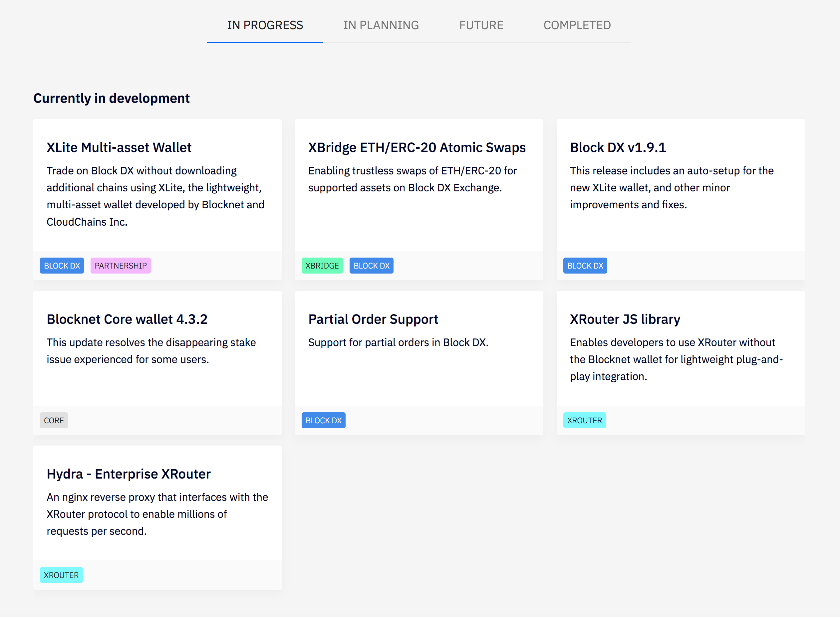Open the Partial Order Support card title
This screenshot has height=617, width=840.
pyautogui.click(x=373, y=319)
